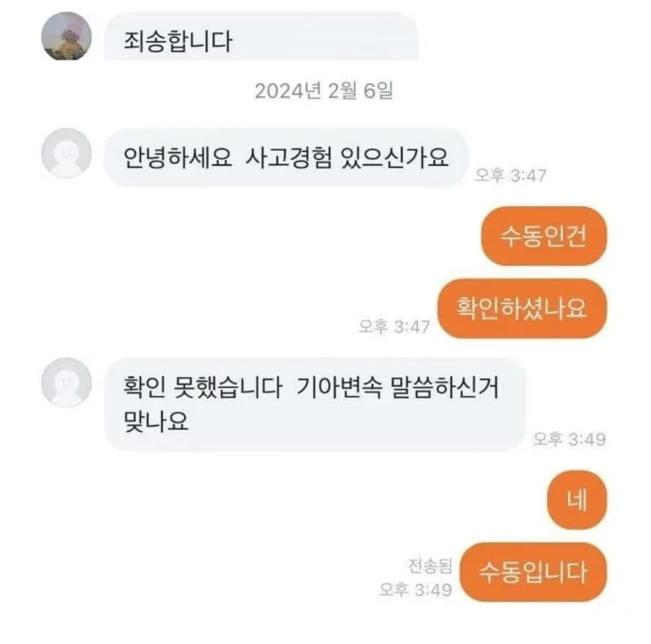Select the 안녕하세요 사고경험 있으신가요 message
Screen dimensions: 651x644
pyautogui.click(x=285, y=158)
